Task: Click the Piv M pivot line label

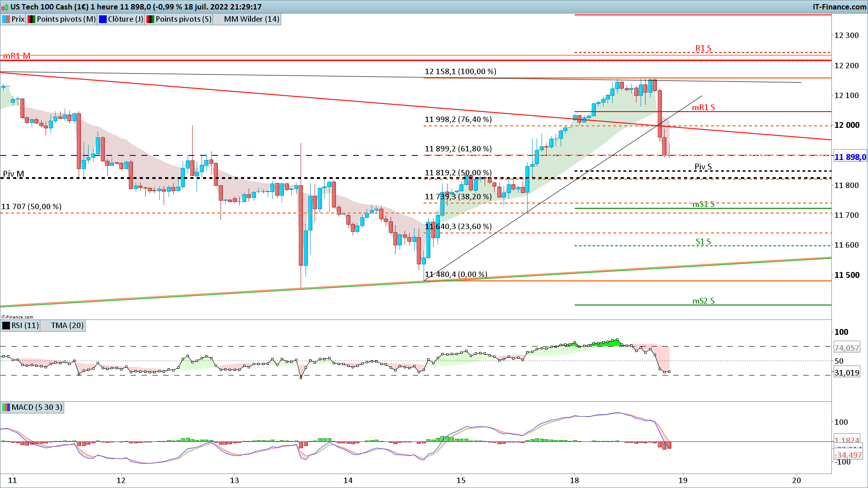Action: (14, 174)
